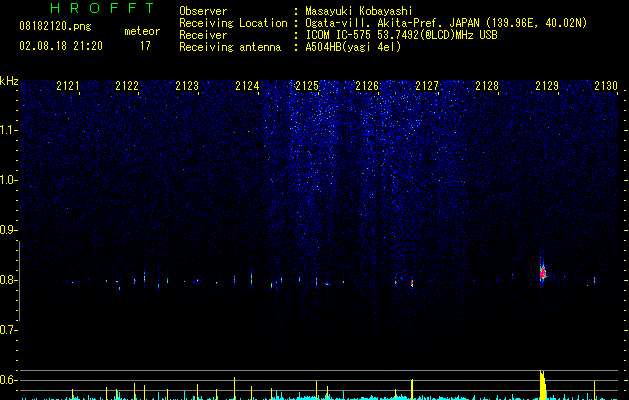
Task: Click the tallest yellow intensity spike near 2129
Action: (542, 385)
